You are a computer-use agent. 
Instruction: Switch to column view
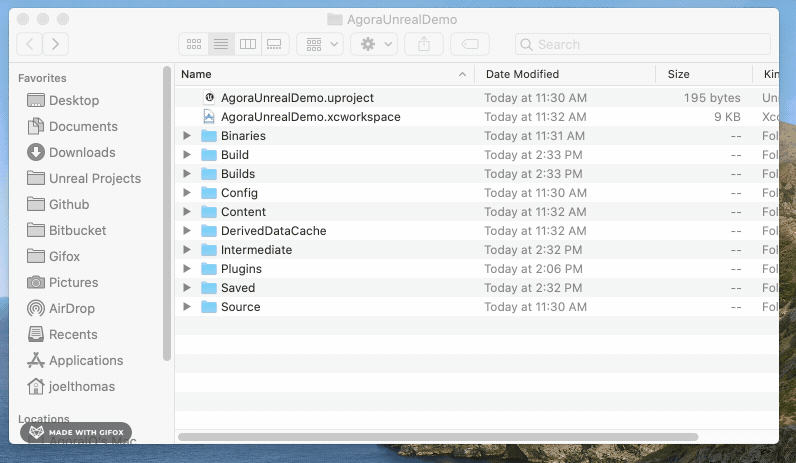point(248,44)
